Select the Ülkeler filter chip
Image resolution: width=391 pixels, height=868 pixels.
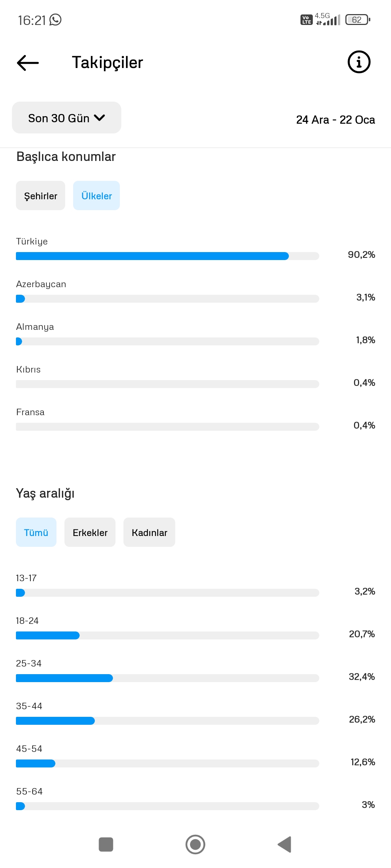point(96,196)
